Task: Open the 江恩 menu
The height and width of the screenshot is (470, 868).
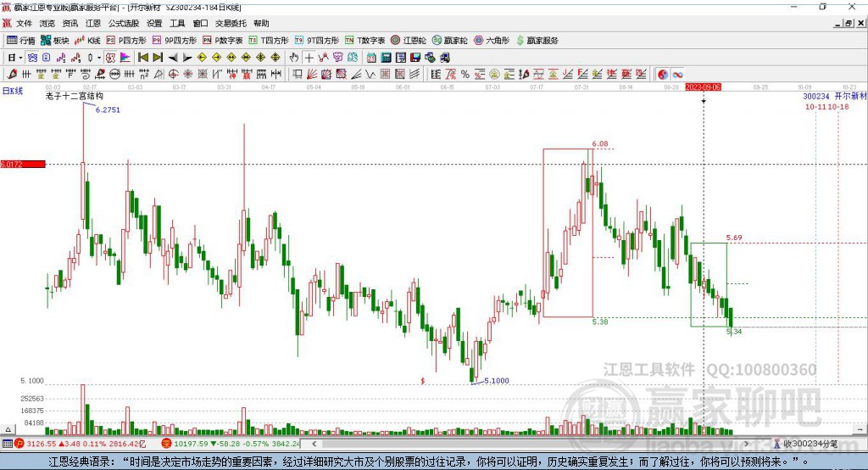Action: coord(93,23)
